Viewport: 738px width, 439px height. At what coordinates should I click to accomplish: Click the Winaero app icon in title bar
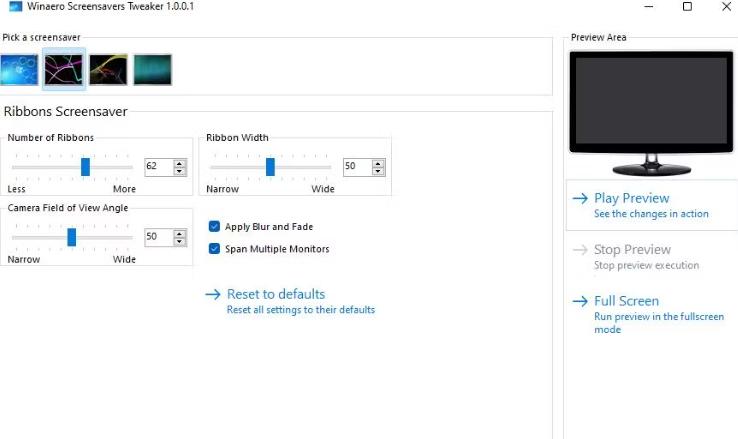pos(16,7)
